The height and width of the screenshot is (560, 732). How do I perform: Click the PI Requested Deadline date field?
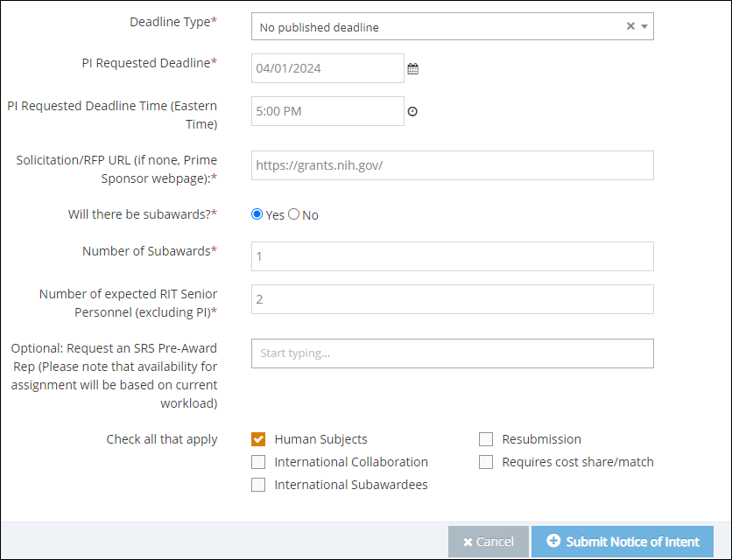pyautogui.click(x=327, y=69)
